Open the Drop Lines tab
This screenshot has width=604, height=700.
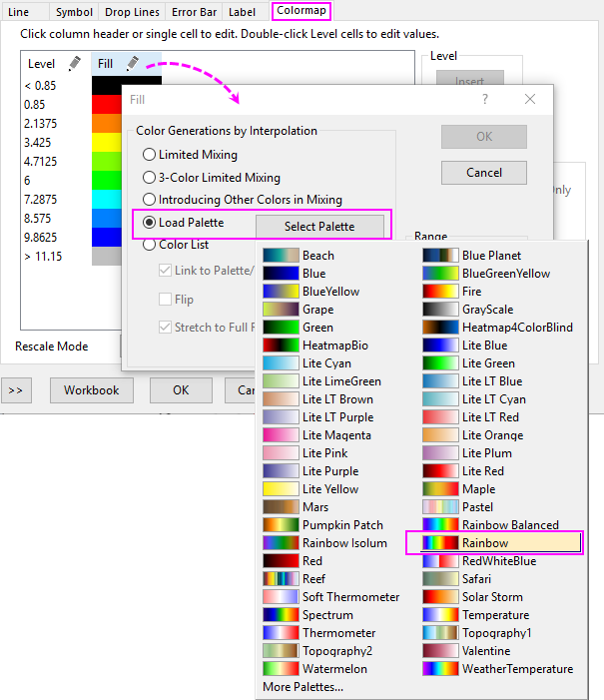point(132,12)
